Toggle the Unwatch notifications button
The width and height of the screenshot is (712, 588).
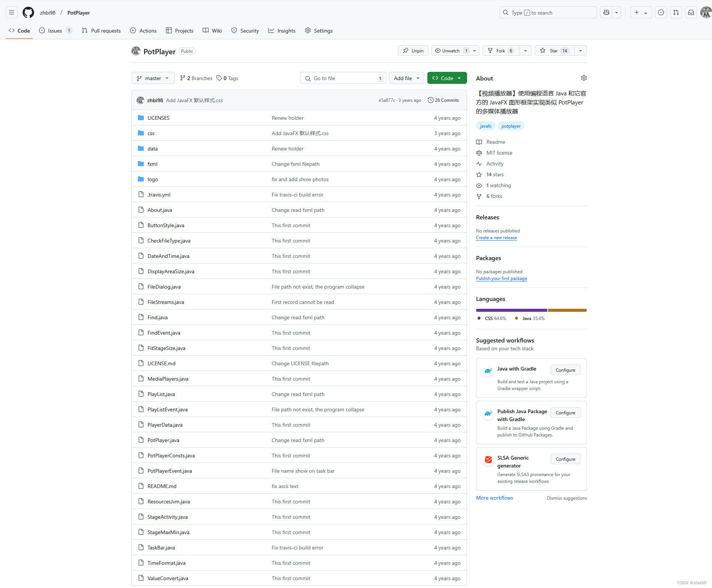pyautogui.click(x=451, y=51)
